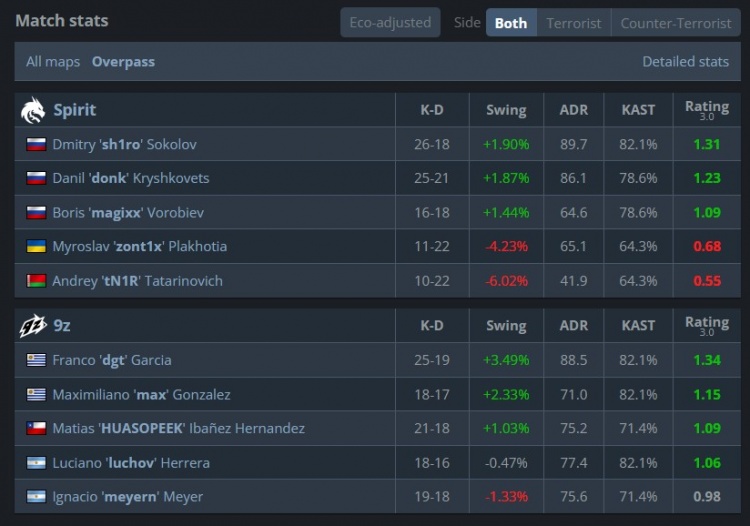Click the Russian flag beside sh1ro

(36, 144)
